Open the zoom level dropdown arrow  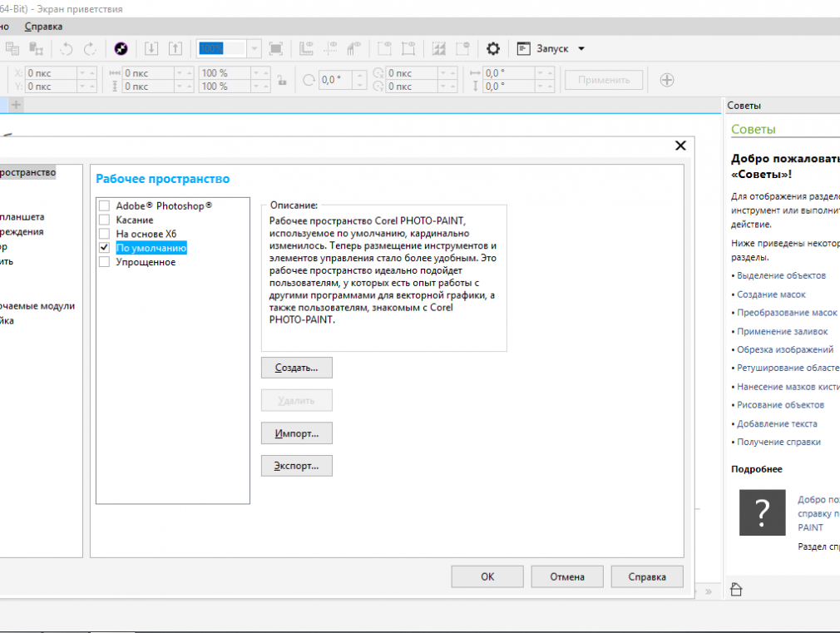click(254, 49)
